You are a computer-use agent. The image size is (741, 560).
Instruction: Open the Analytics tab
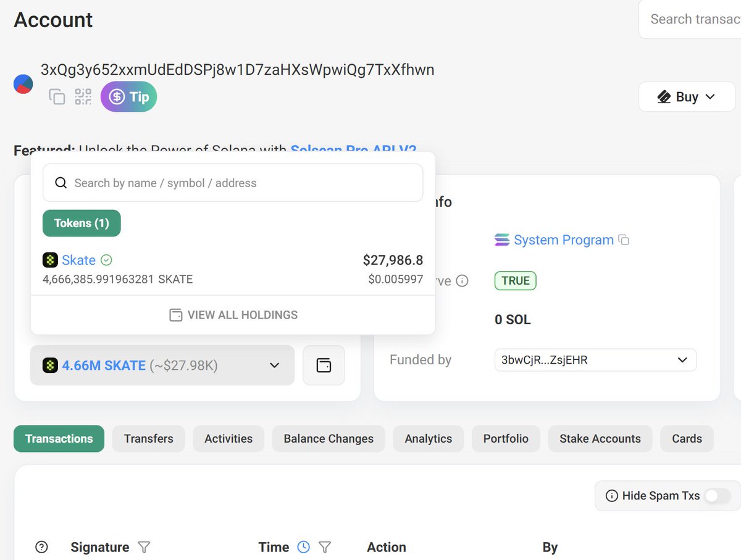[x=428, y=439]
